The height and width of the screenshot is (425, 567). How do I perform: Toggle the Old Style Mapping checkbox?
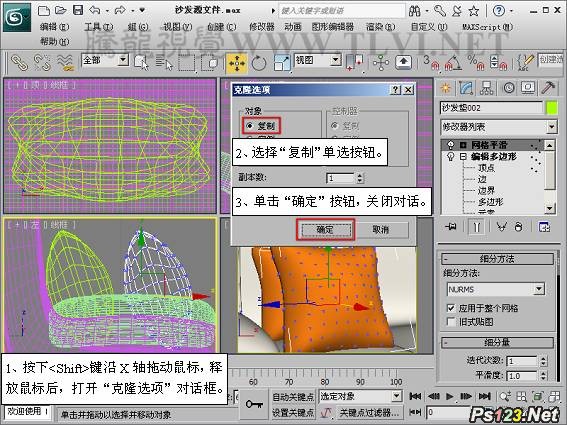pyautogui.click(x=451, y=322)
